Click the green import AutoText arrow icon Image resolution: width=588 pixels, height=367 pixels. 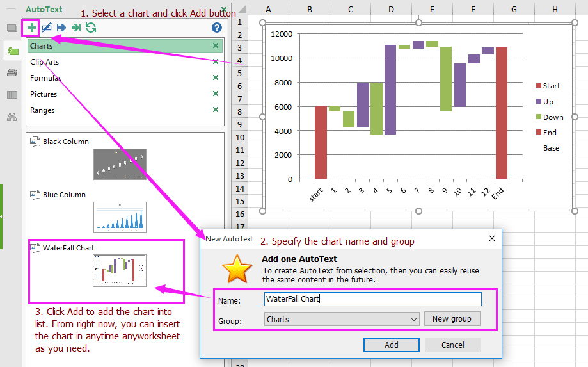tap(76, 28)
